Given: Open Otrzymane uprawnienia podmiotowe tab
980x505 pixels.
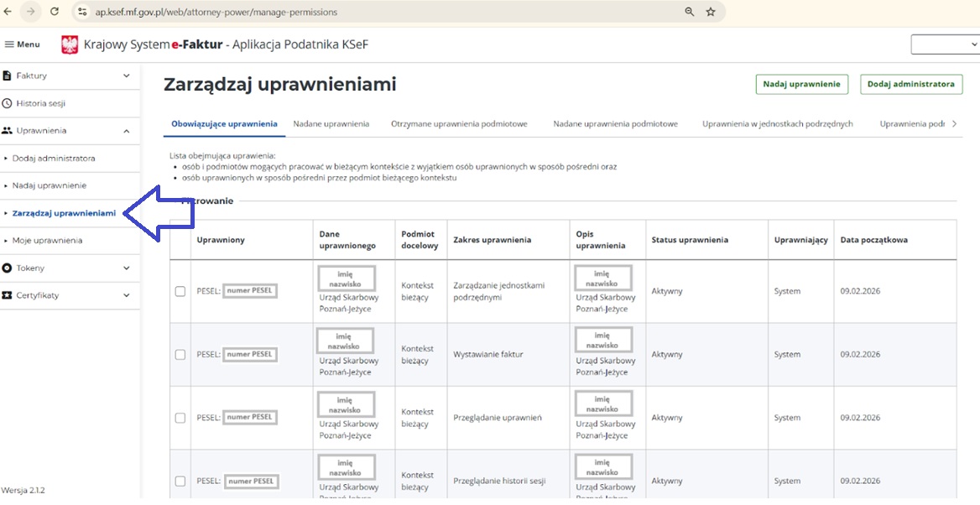Looking at the screenshot, I should 459,124.
